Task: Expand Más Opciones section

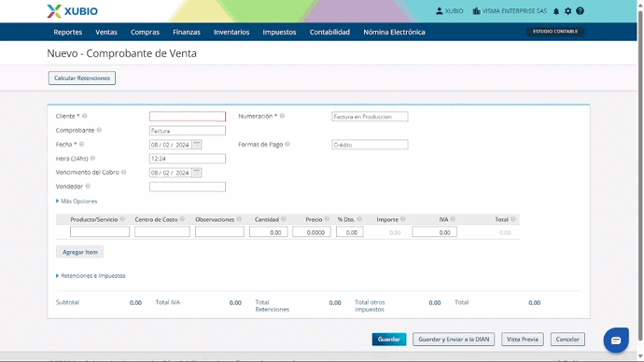Action: coord(77,202)
